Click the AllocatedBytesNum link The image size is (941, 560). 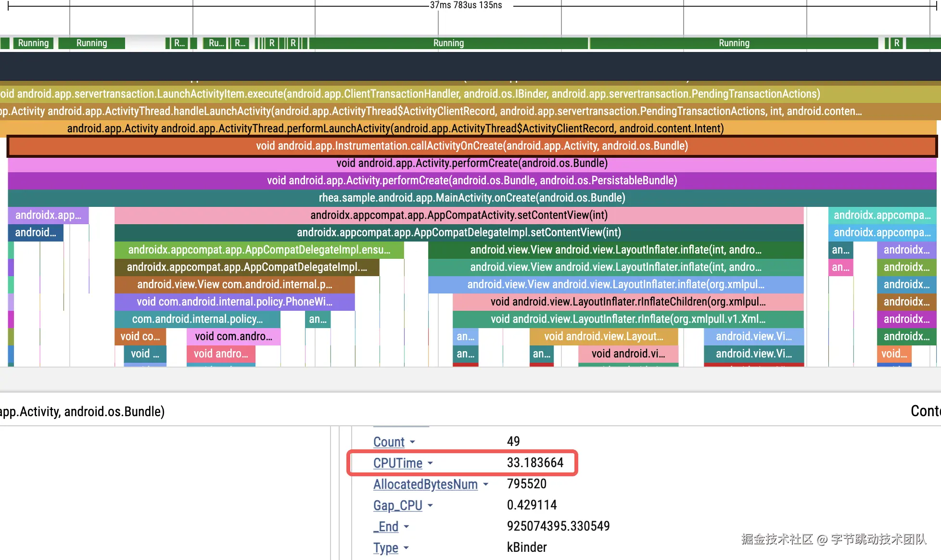point(425,484)
